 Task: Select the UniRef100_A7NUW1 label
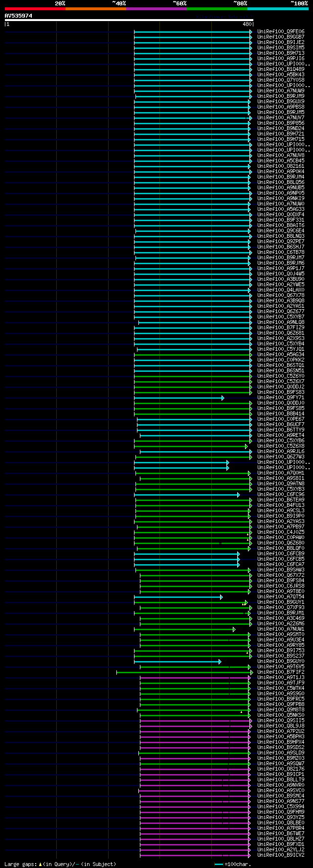pos(281,629)
